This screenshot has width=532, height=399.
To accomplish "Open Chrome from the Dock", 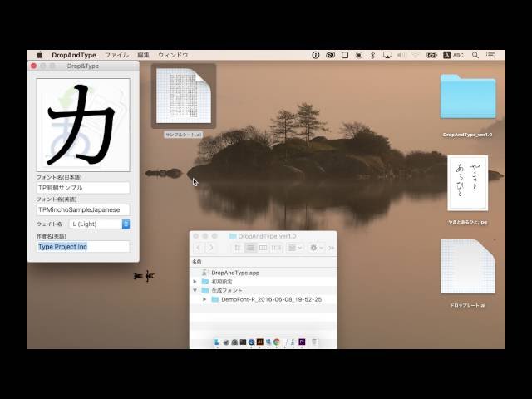I will tap(277, 342).
